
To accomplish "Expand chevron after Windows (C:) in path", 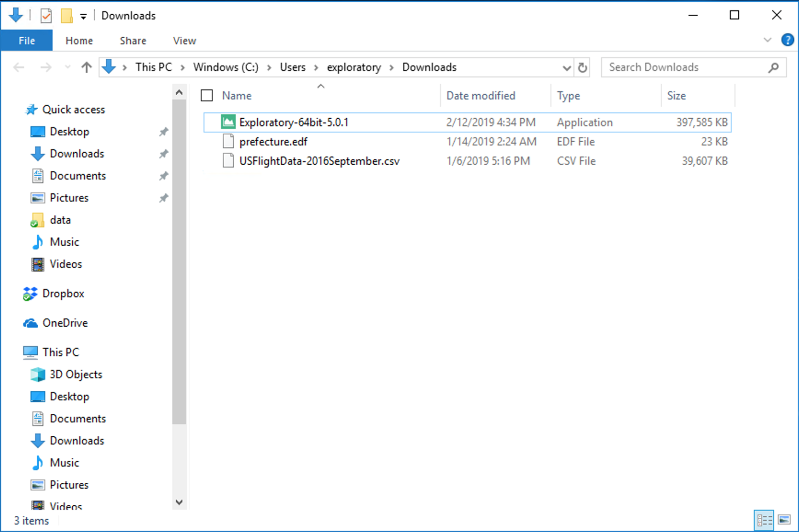I will (269, 68).
